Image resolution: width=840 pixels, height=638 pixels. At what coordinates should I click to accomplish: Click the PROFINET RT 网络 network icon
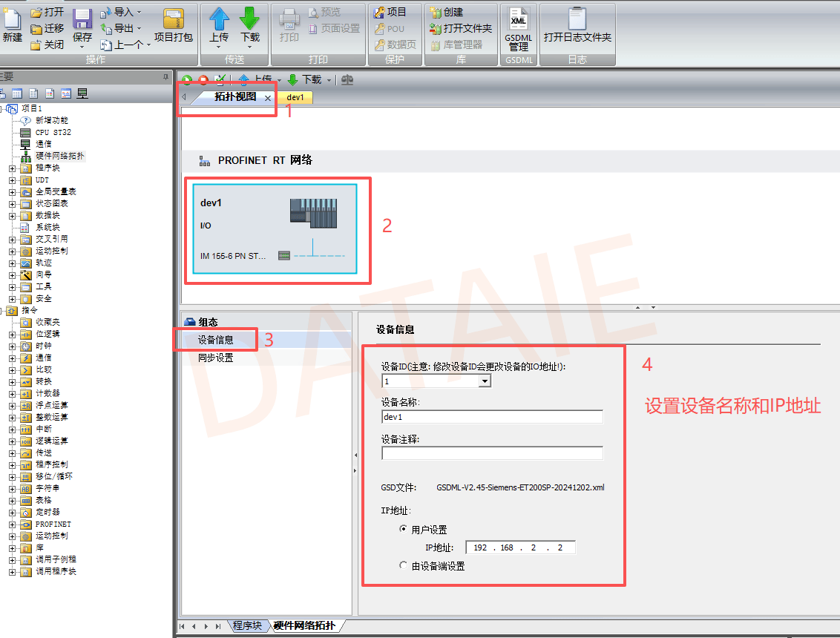tap(205, 161)
